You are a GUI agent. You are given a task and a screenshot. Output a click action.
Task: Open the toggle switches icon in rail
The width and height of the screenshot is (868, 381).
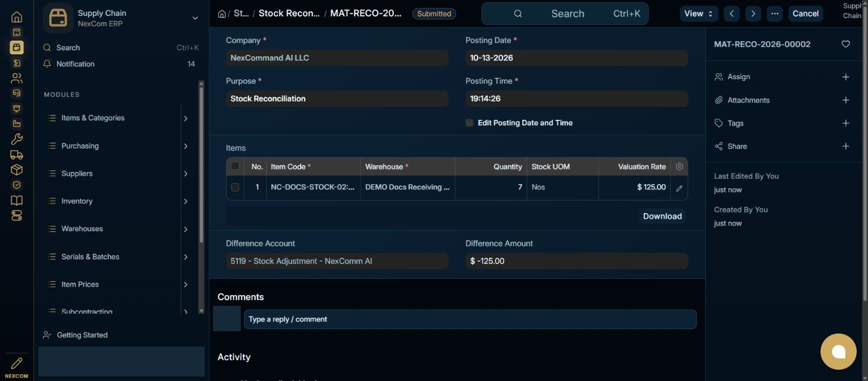16,215
